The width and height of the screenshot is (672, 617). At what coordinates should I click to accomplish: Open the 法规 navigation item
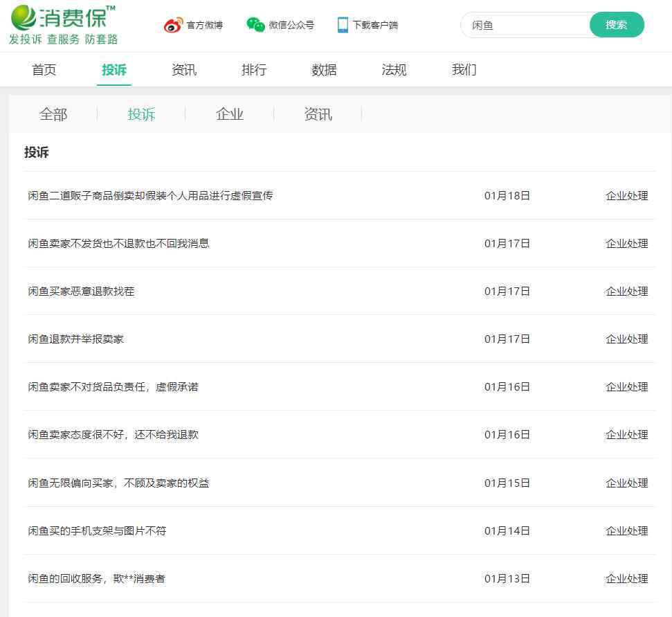coord(394,69)
